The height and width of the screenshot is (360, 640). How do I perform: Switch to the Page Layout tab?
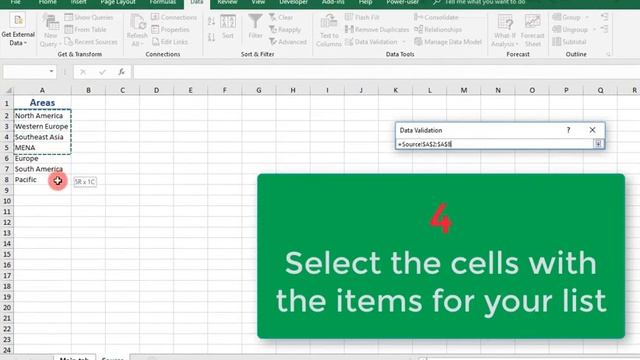point(118,2)
